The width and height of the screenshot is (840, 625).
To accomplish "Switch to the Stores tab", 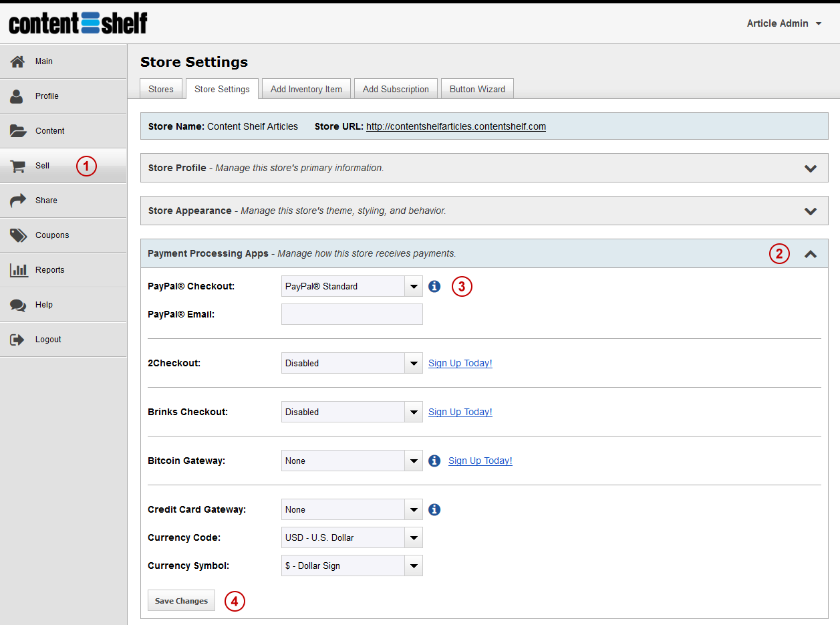I will (161, 89).
